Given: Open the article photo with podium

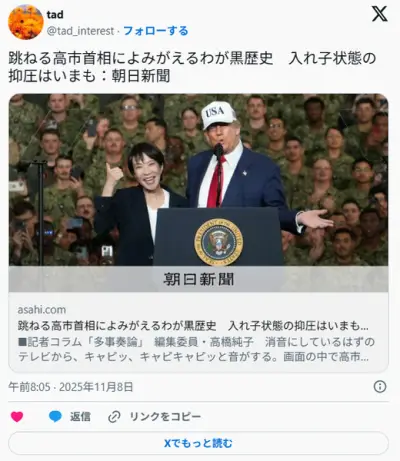Looking at the screenshot, I should click(198, 180).
